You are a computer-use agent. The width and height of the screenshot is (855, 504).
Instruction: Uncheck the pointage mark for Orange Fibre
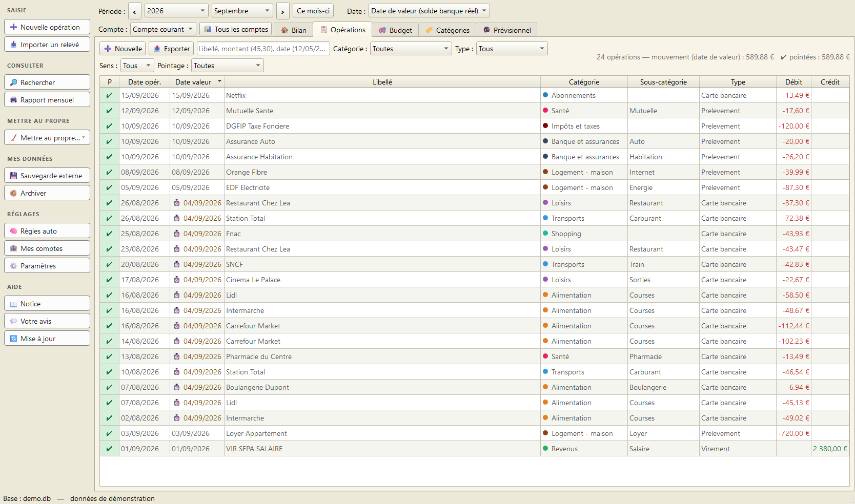[109, 172]
